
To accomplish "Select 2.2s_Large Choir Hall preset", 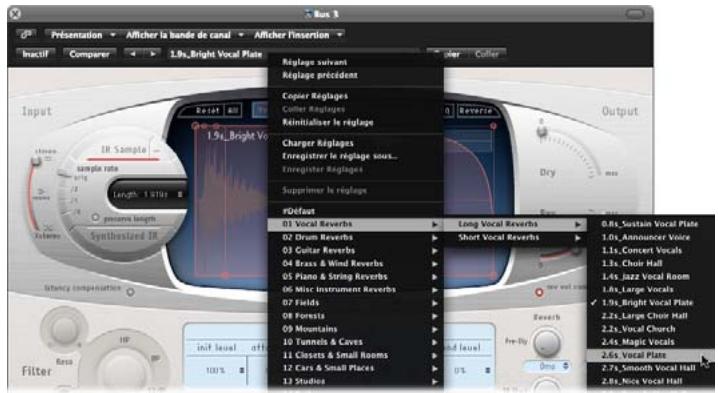I will (x=651, y=316).
